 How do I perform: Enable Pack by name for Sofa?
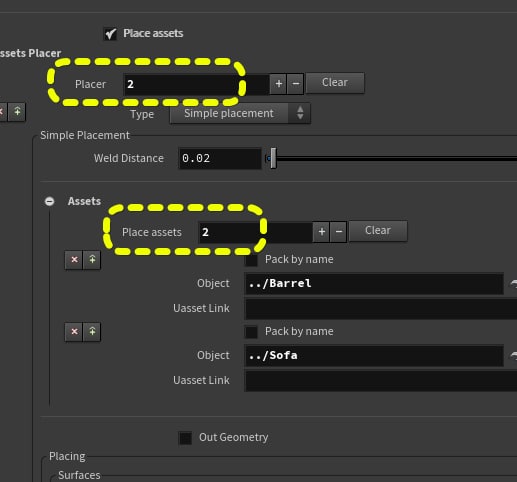coord(251,332)
